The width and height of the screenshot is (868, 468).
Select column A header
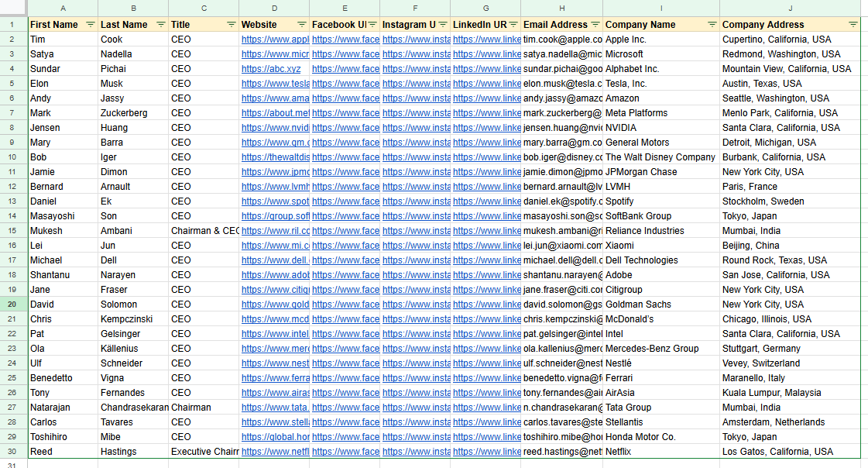pyautogui.click(x=63, y=9)
